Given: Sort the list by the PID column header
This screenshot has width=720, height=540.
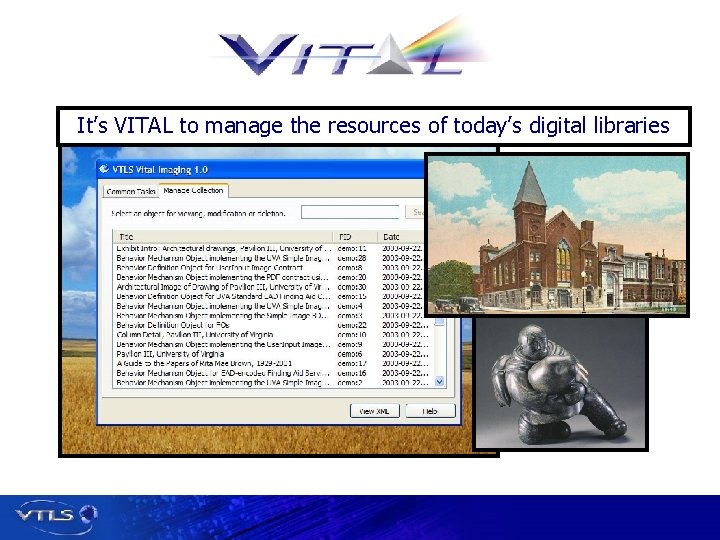Looking at the screenshot, I should pyautogui.click(x=355, y=237).
